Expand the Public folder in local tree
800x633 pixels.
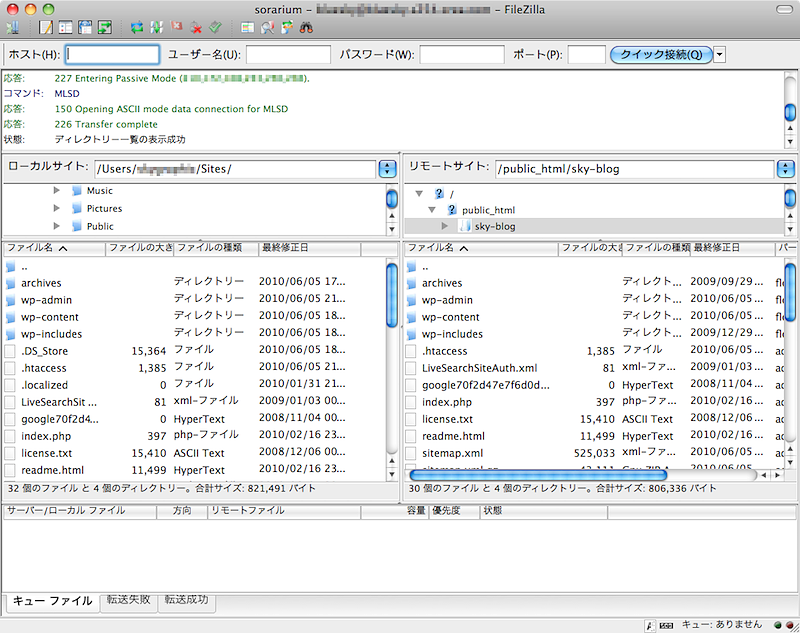coord(57,226)
